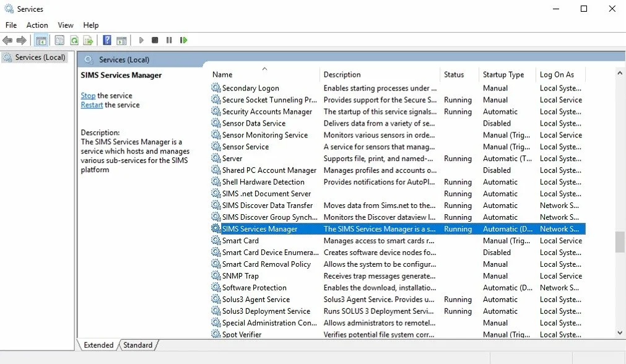Start the selected service from the toolbar
This screenshot has width=626, height=364.
141,40
